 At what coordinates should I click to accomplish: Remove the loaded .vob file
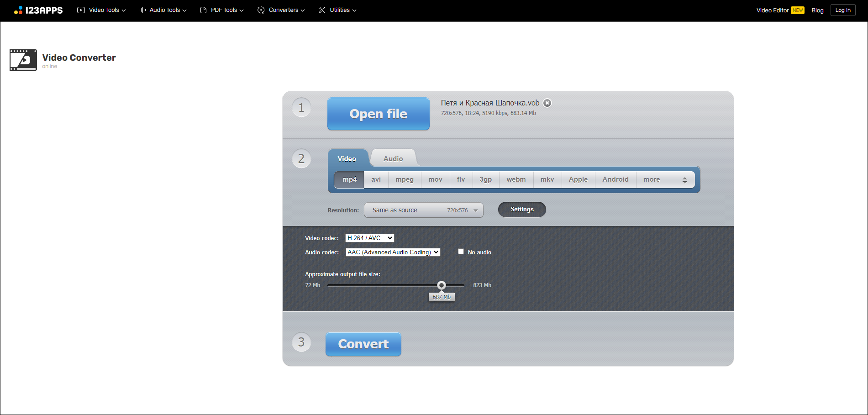547,103
